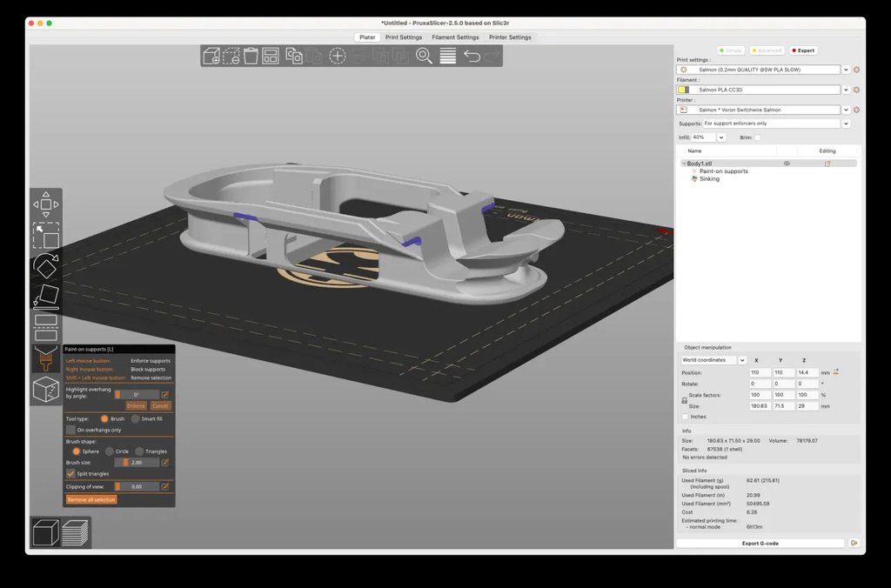Click the yellow filament color swatch
Image resolution: width=891 pixels, height=588 pixels.
[683, 90]
